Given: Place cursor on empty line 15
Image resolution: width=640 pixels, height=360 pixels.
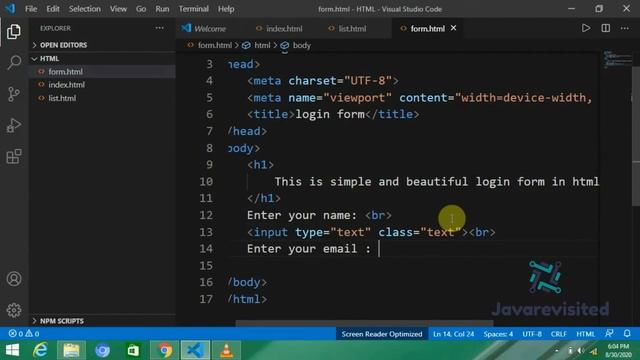Looking at the screenshot, I should click(x=412, y=266).
